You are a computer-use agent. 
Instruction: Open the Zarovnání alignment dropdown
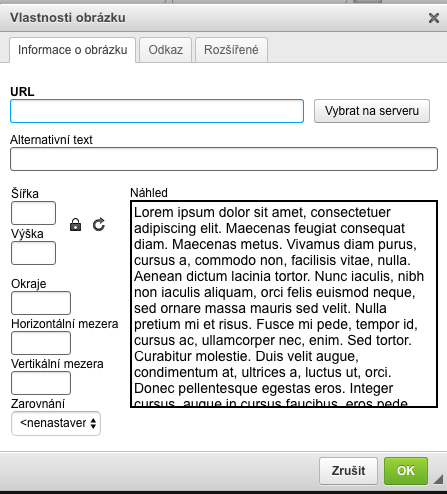(x=56, y=423)
